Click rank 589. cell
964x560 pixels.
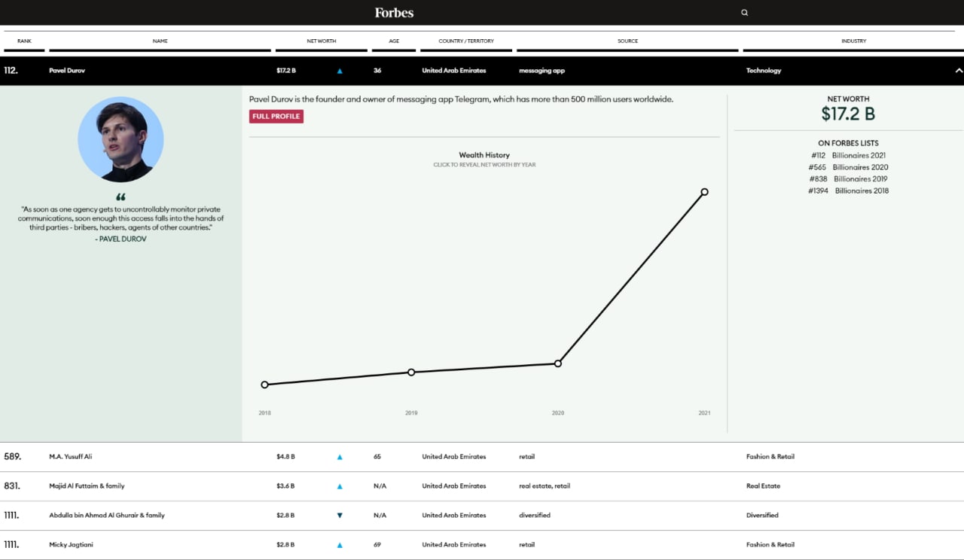[13, 457]
